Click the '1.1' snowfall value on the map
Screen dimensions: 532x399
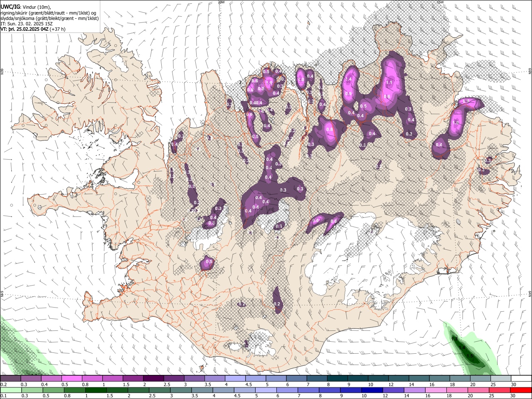click(x=389, y=83)
